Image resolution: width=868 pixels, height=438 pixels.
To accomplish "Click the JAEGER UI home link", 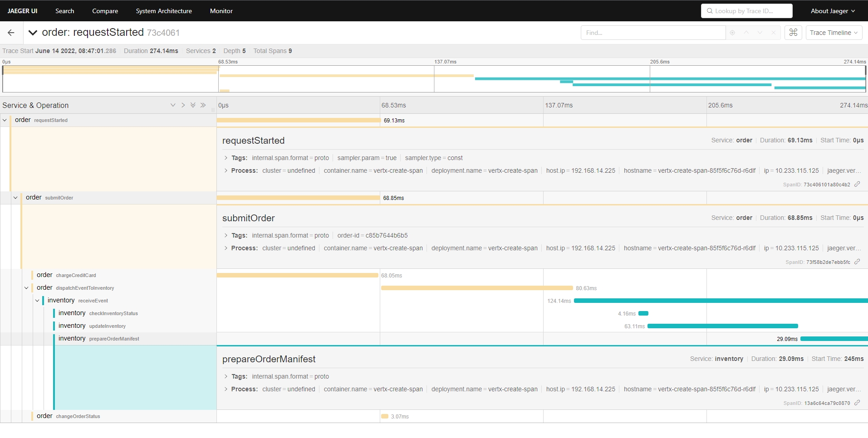I will (x=22, y=11).
